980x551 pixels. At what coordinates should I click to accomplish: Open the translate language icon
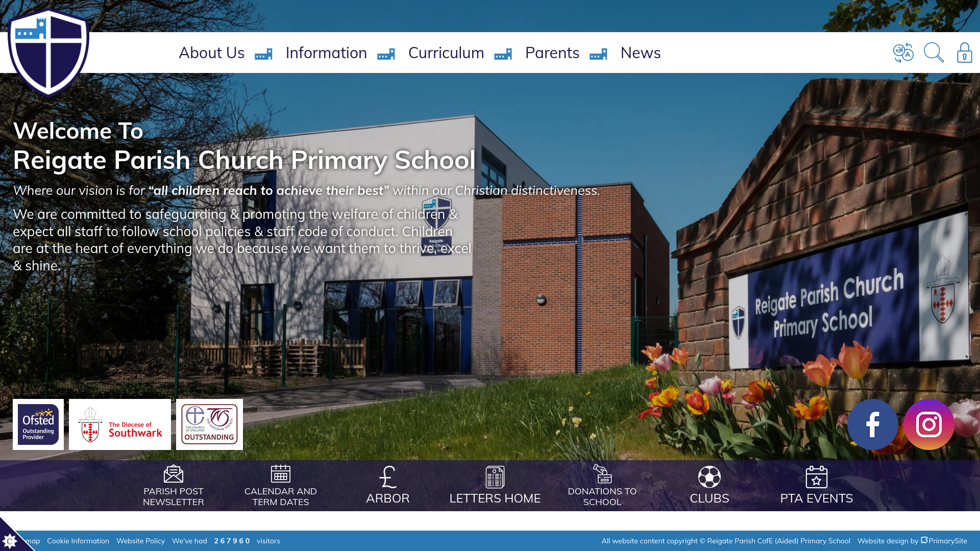pyautogui.click(x=903, y=53)
